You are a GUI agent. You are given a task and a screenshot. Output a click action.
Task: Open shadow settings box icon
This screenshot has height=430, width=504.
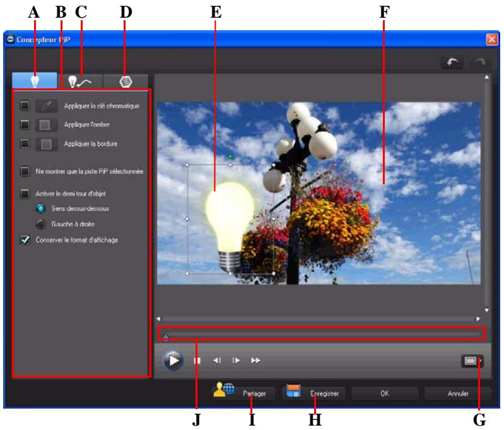coord(47,125)
